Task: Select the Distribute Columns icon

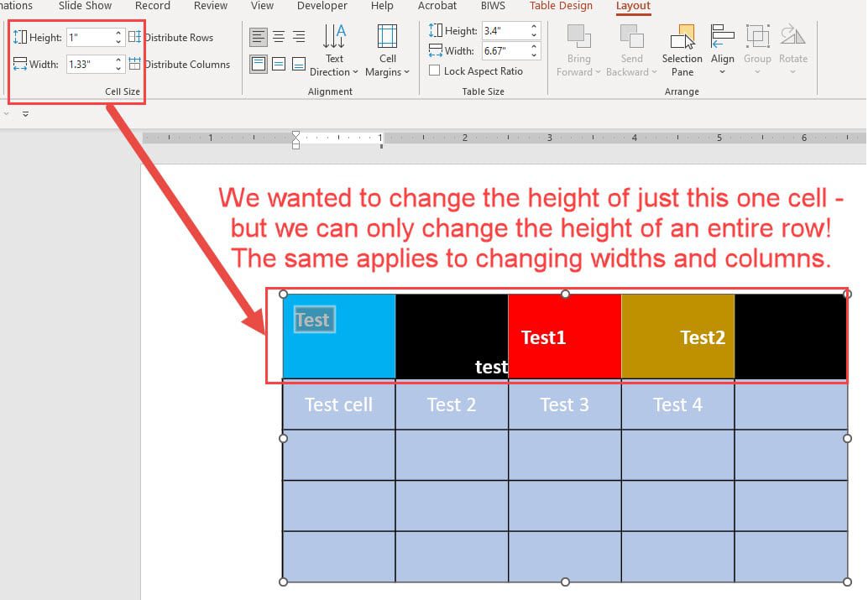Action: pos(133,65)
